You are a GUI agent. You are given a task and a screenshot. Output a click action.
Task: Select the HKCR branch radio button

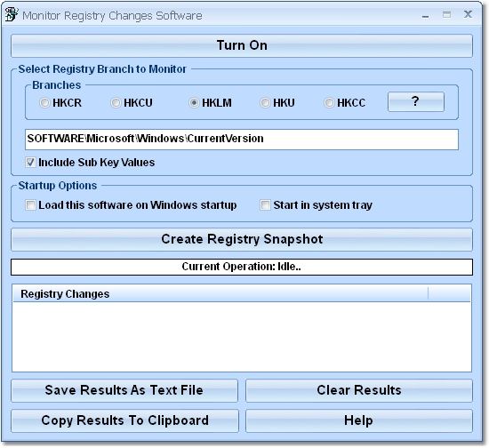pyautogui.click(x=44, y=102)
